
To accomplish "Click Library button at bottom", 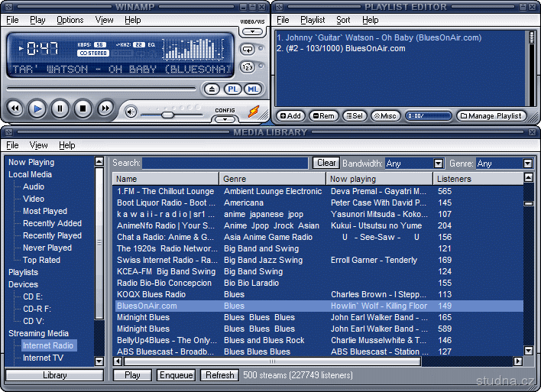I will tap(54, 375).
